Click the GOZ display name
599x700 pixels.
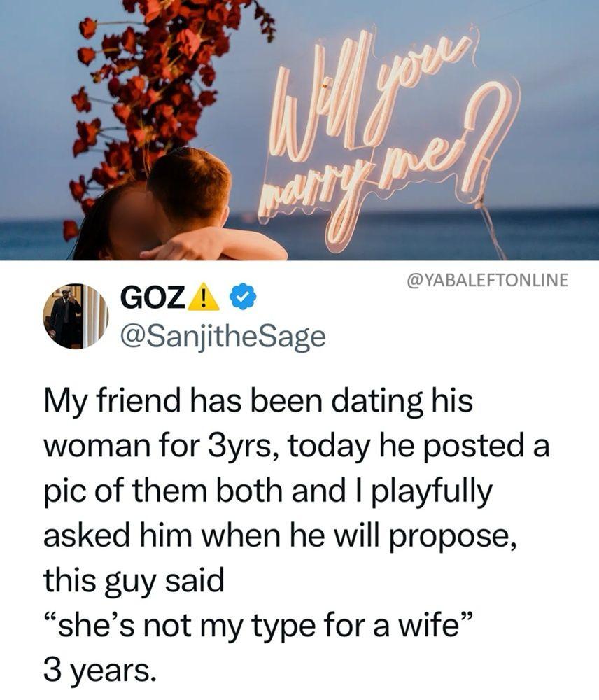point(153,297)
